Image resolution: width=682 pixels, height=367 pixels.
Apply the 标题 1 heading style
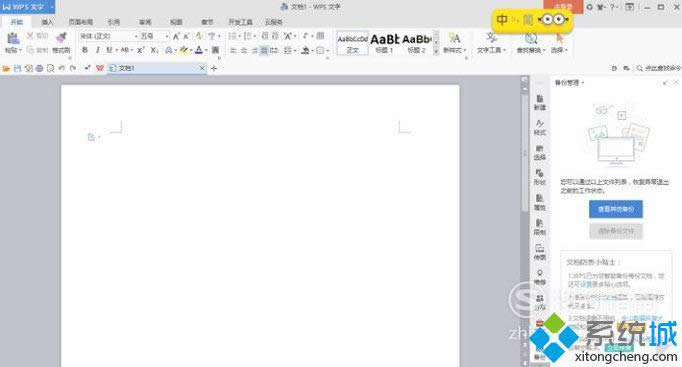click(384, 43)
